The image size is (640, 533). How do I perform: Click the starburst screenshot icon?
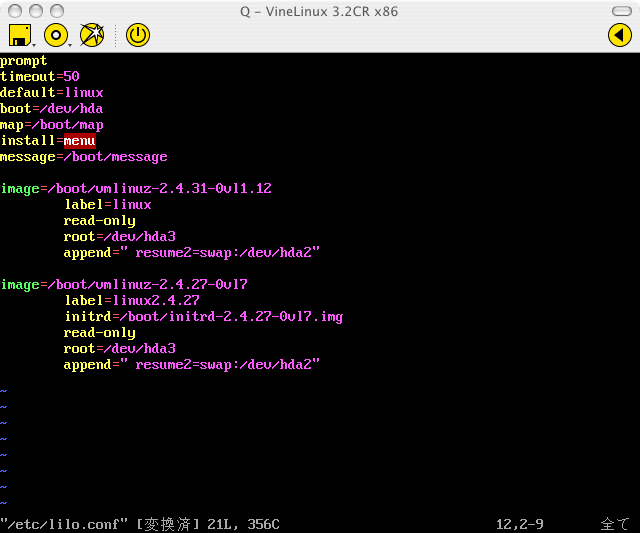[x=92, y=35]
